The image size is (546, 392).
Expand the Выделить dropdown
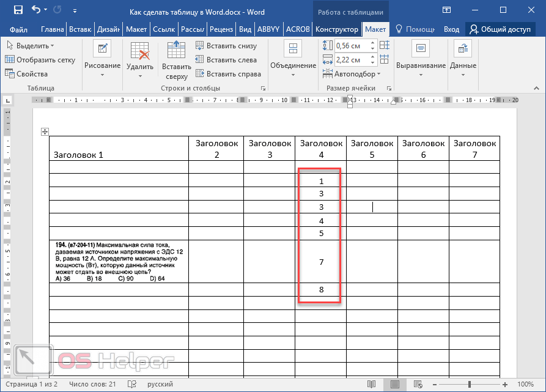[31, 46]
